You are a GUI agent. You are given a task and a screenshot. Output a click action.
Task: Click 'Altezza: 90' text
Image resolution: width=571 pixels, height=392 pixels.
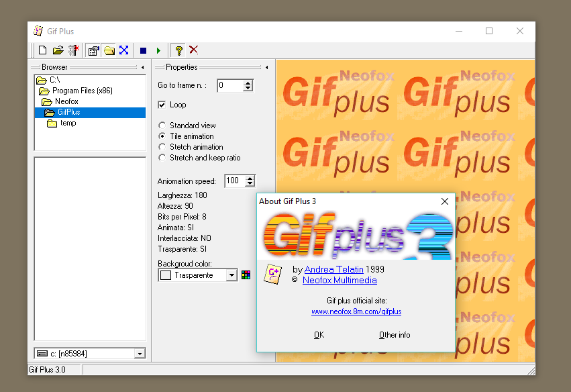[x=175, y=206]
